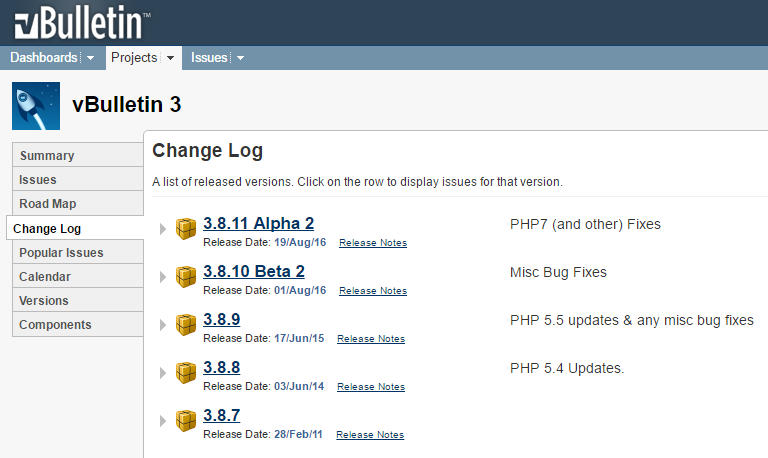Screen dimensions: 768x458
Task: Open the Summary sidebar tab
Action: tap(78, 155)
